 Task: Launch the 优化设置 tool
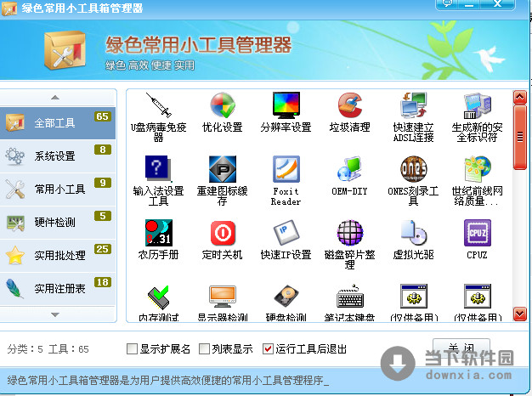[x=222, y=112]
